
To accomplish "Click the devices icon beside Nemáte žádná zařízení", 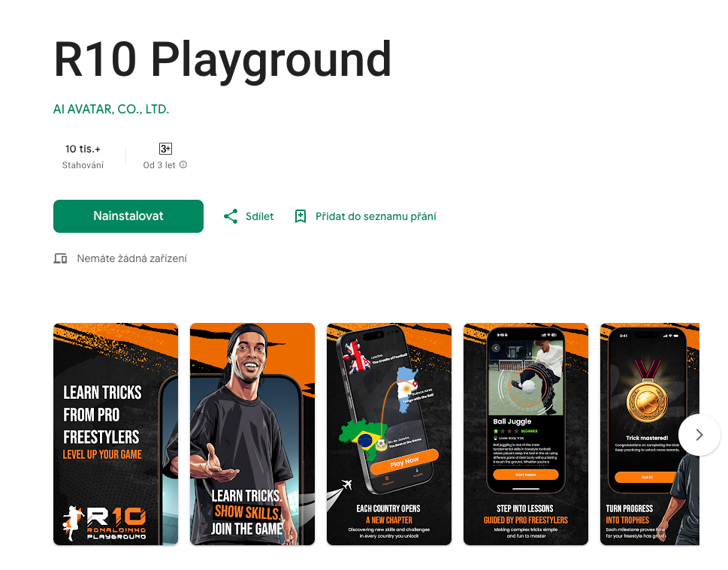I will pos(60,258).
